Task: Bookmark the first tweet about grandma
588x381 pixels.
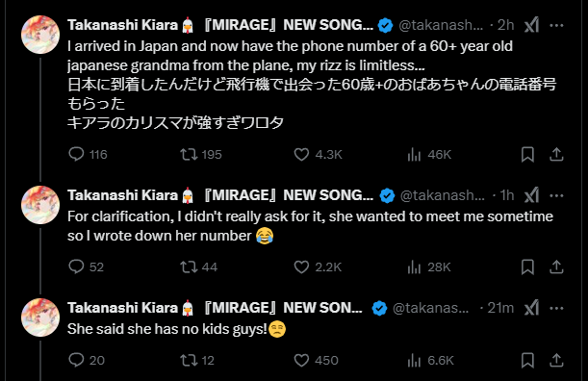Action: click(x=527, y=154)
